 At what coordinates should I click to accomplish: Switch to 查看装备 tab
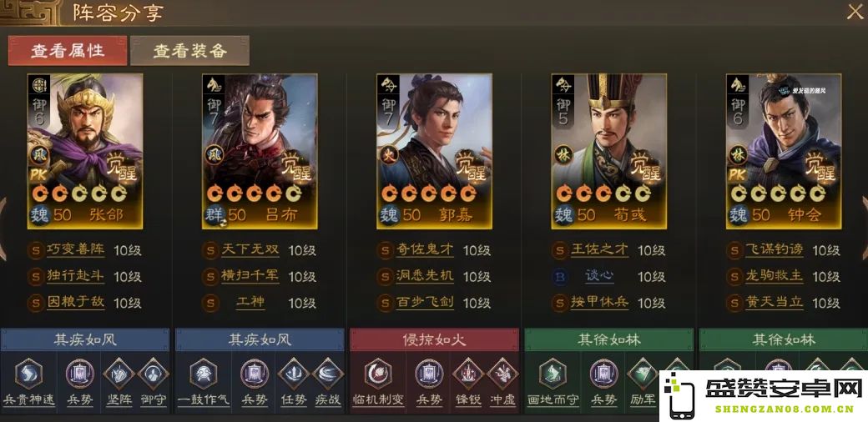click(x=190, y=51)
